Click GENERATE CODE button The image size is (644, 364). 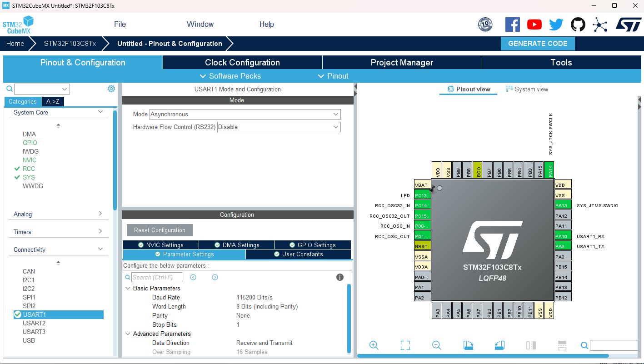[538, 44]
